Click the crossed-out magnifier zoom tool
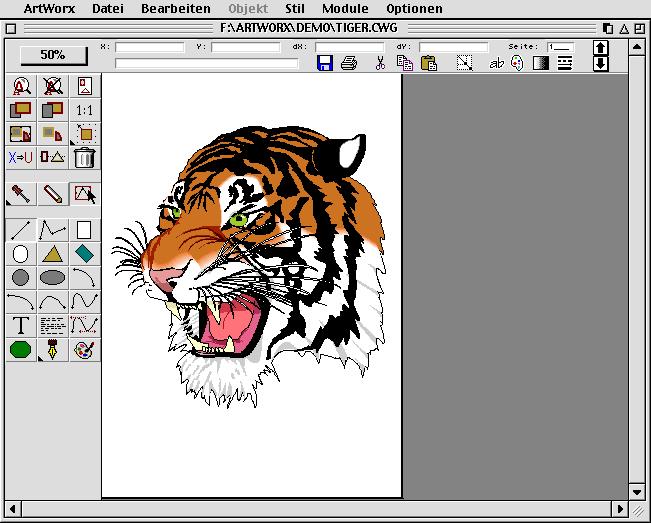This screenshot has height=523, width=651. click(x=53, y=86)
